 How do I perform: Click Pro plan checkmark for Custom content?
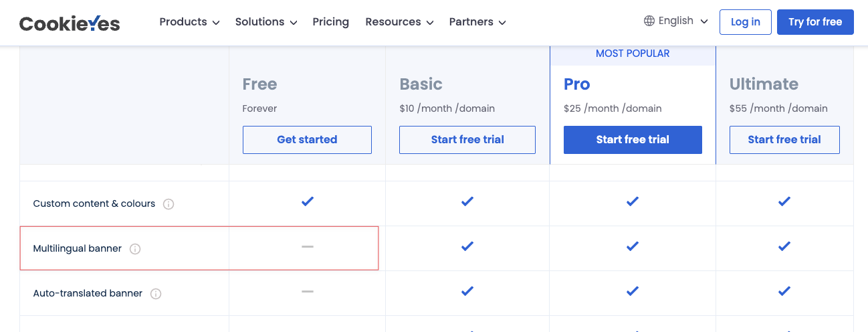click(x=633, y=201)
